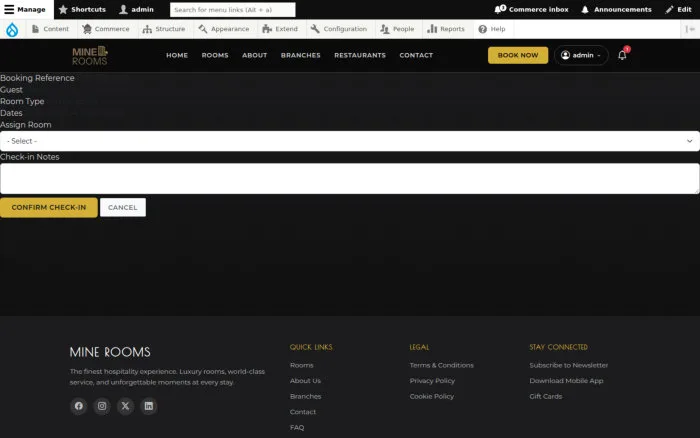Image resolution: width=700 pixels, height=438 pixels.
Task: Open the Instagram social icon
Action: click(102, 406)
